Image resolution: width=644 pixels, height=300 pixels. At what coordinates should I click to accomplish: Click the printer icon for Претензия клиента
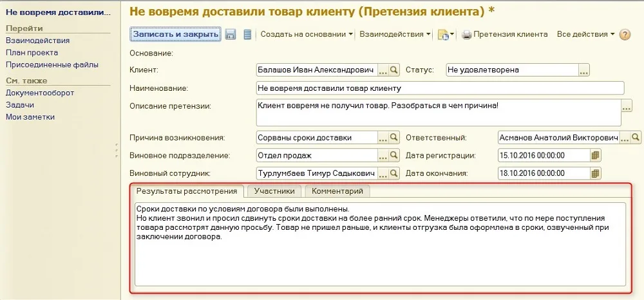(x=466, y=35)
